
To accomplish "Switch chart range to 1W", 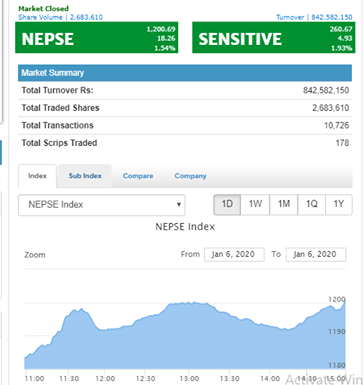I will (x=255, y=204).
